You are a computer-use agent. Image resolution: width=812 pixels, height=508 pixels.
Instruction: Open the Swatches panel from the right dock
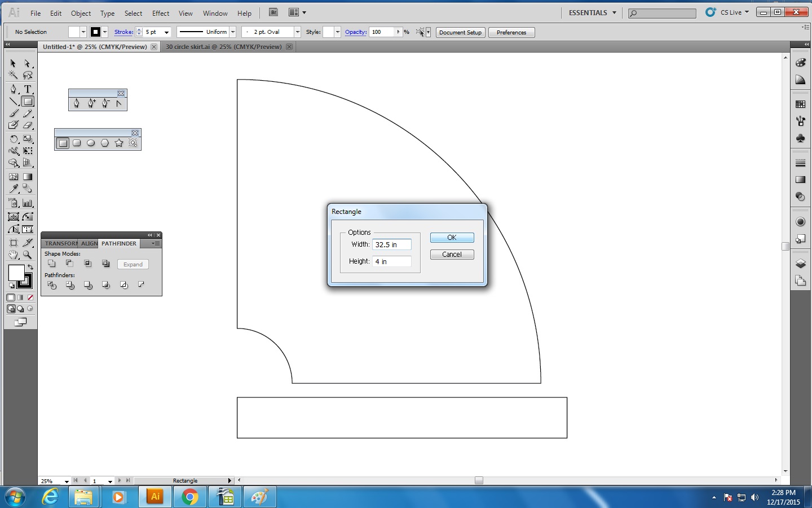coord(800,104)
